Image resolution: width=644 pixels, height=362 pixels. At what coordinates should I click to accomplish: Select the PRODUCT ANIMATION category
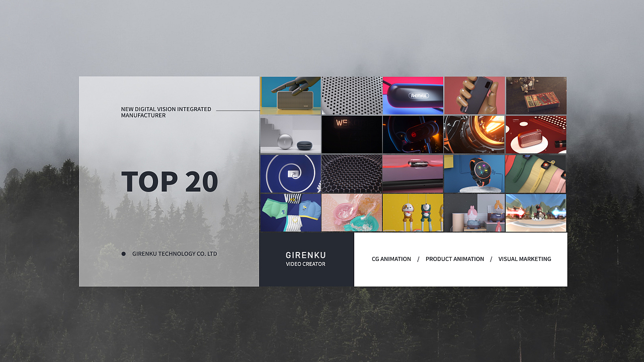(x=455, y=259)
